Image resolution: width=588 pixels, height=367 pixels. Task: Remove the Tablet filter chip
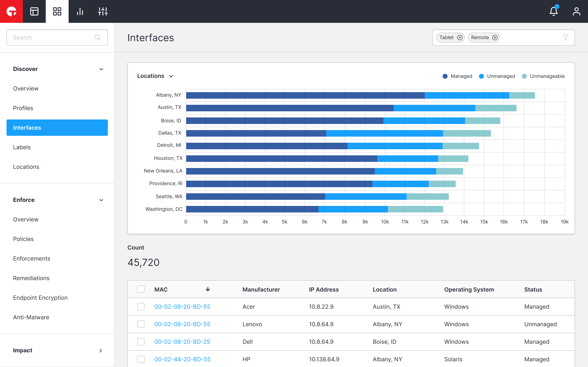coord(460,37)
